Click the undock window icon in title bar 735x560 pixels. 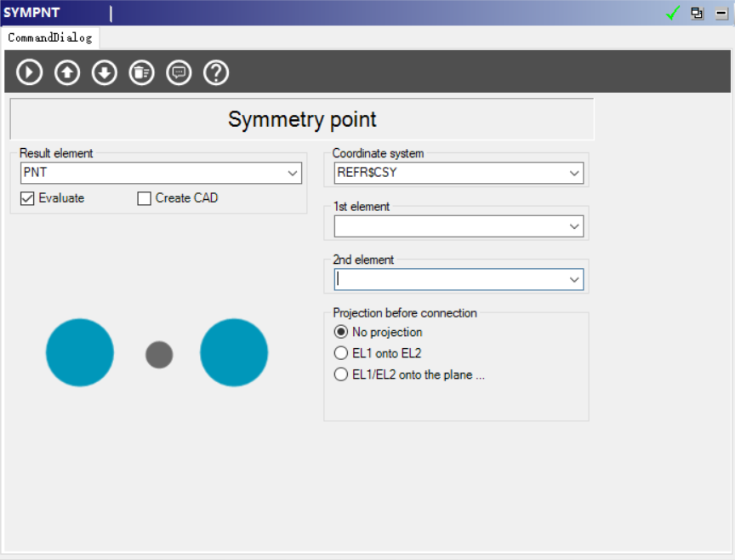pyautogui.click(x=697, y=13)
